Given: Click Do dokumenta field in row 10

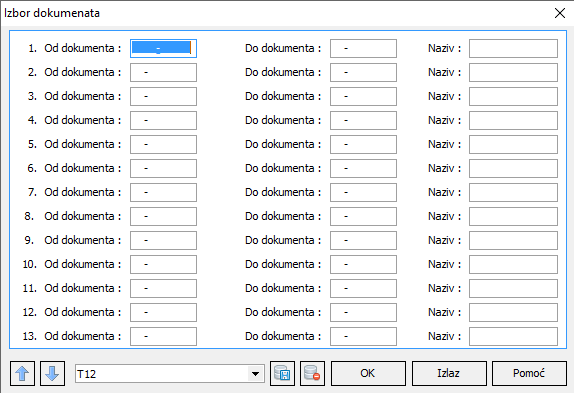Looking at the screenshot, I should (x=363, y=265).
